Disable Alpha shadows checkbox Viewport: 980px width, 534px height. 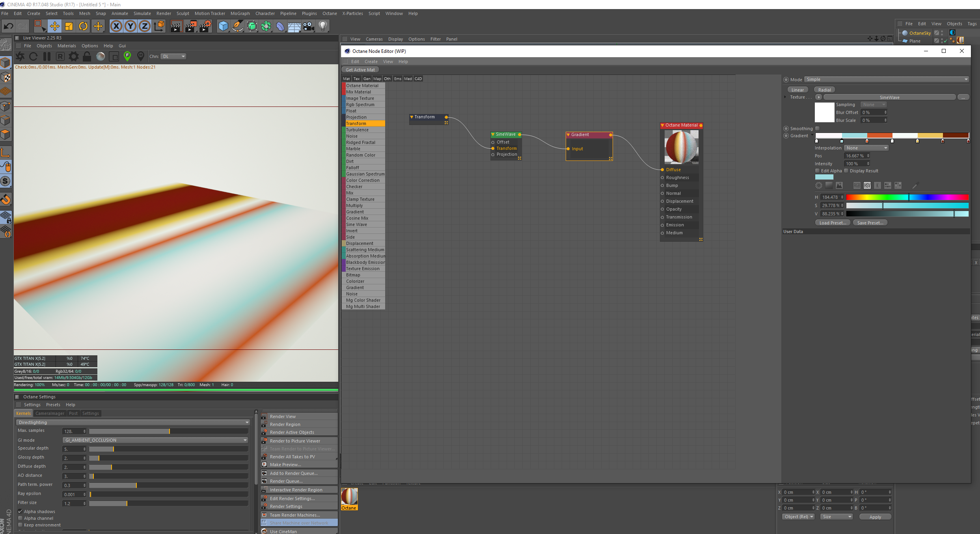coord(20,512)
